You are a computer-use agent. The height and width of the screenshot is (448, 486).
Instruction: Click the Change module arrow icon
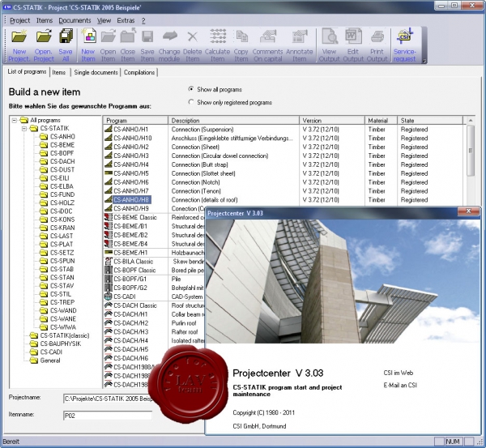pos(169,36)
